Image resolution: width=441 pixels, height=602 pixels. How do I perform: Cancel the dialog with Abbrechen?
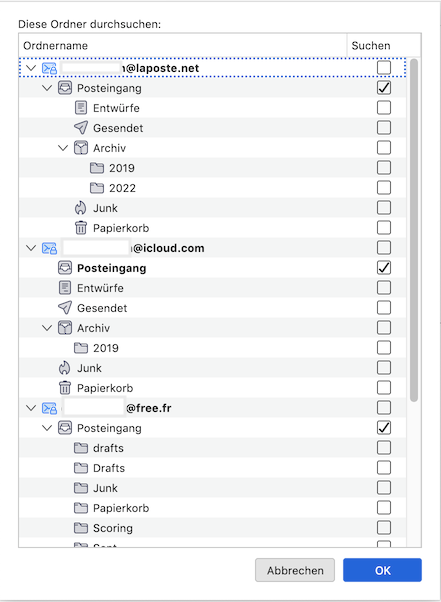coord(295,570)
